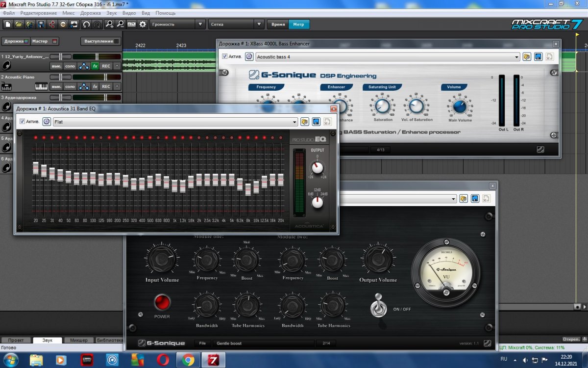Flip the ON / OFF toggle switch
Viewport: 588px width, 368px height.
(379, 305)
